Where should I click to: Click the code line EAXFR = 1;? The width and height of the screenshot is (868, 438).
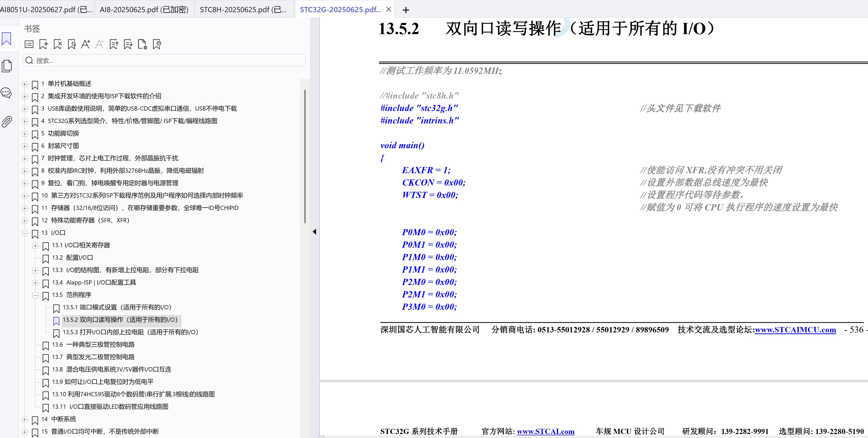click(426, 170)
